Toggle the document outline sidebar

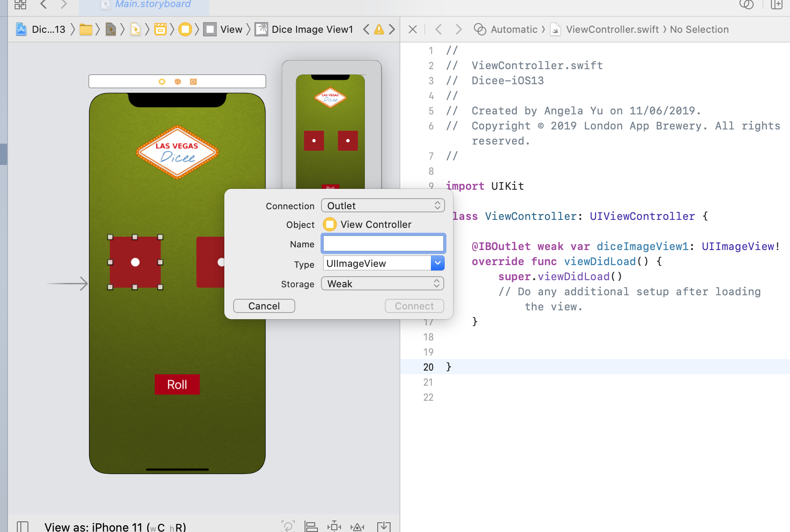(x=23, y=526)
